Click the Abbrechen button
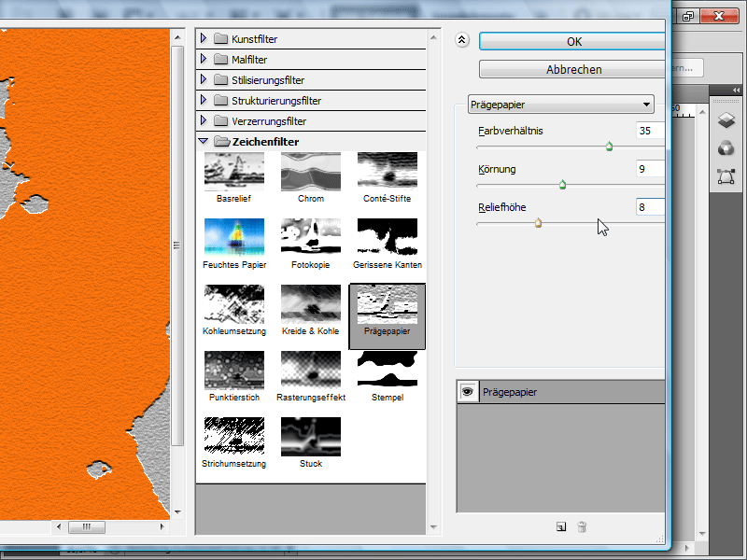 tap(572, 69)
